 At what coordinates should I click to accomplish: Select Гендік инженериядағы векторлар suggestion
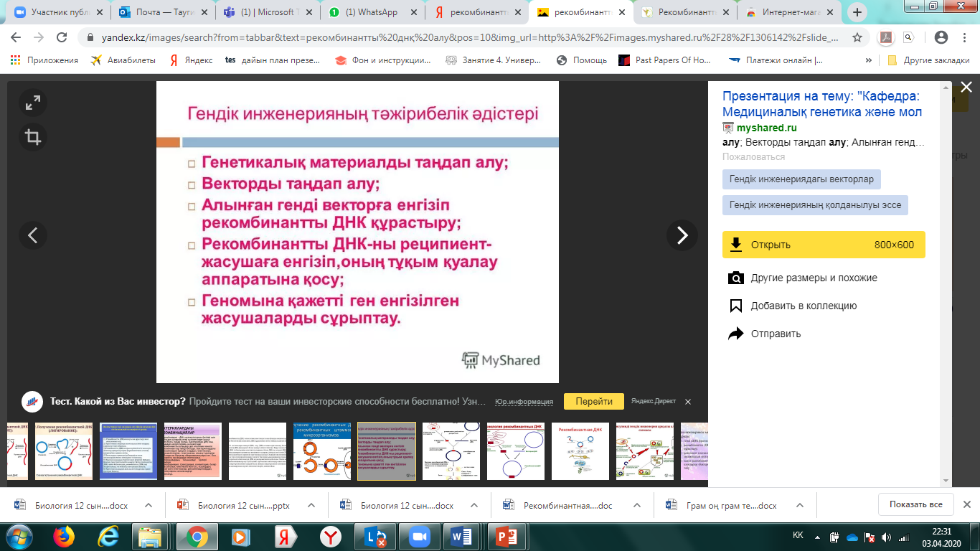802,179
